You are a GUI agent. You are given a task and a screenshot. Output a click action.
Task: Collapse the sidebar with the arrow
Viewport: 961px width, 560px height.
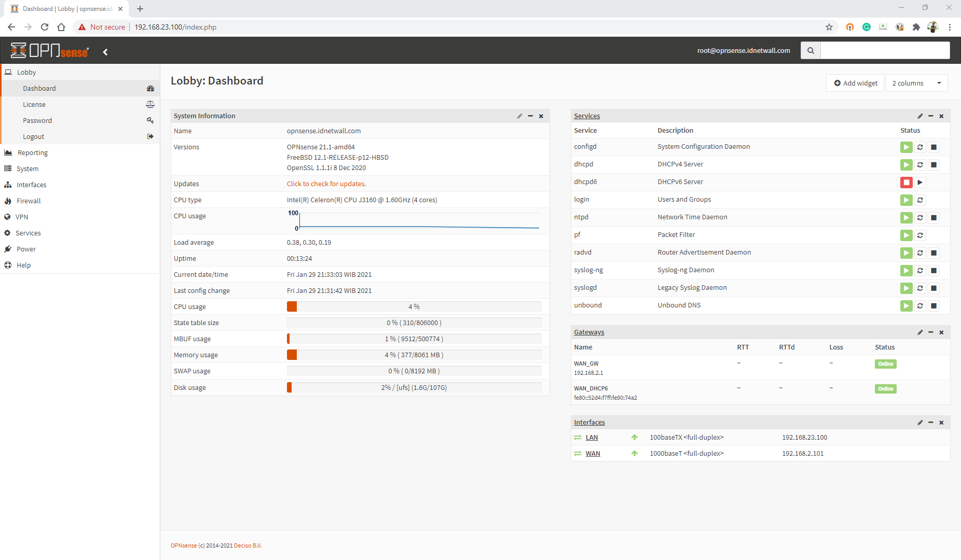click(x=105, y=51)
